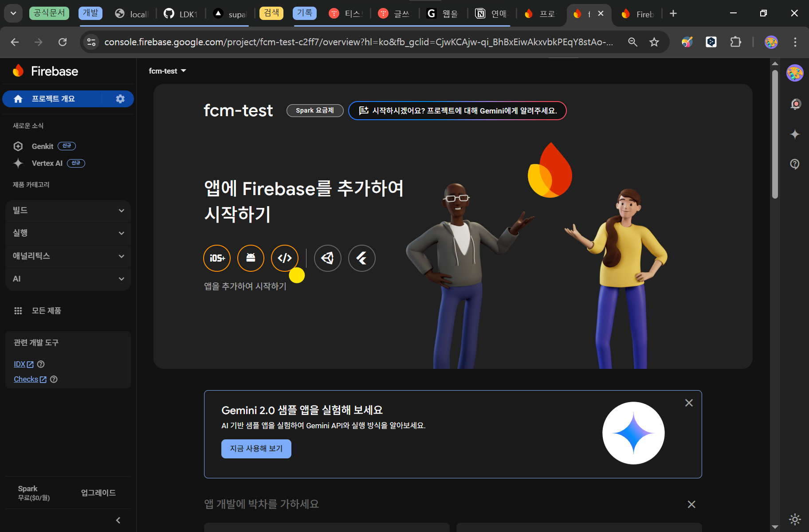The height and width of the screenshot is (532, 809).
Task: Close the active Firebase tab
Action: 601,13
